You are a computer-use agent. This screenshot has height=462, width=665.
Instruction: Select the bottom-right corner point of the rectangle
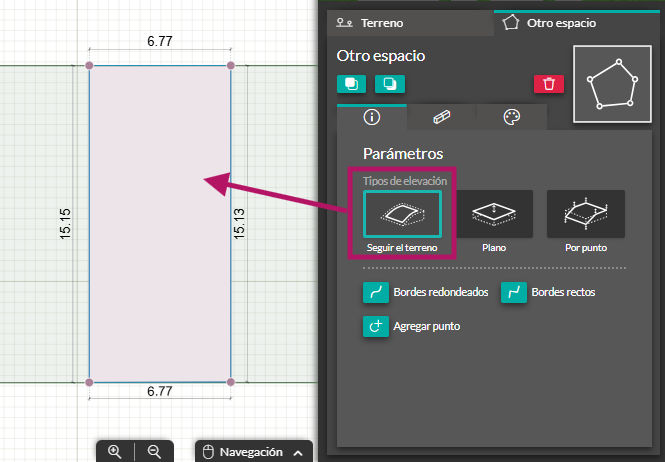point(231,382)
